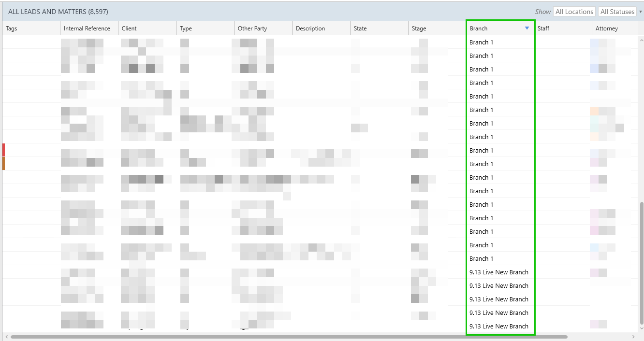Open the All Locations filter dropdown
This screenshot has width=644, height=341.
coord(574,12)
